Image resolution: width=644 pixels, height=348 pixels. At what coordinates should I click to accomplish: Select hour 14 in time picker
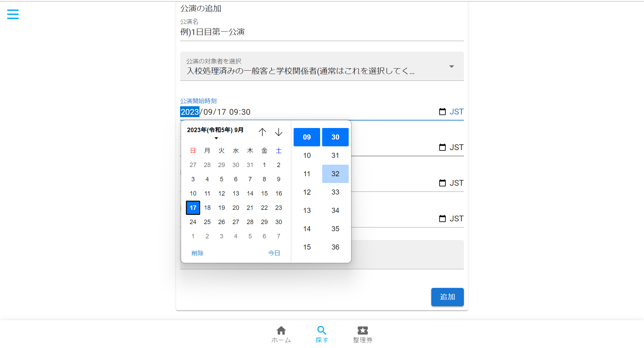[307, 229]
